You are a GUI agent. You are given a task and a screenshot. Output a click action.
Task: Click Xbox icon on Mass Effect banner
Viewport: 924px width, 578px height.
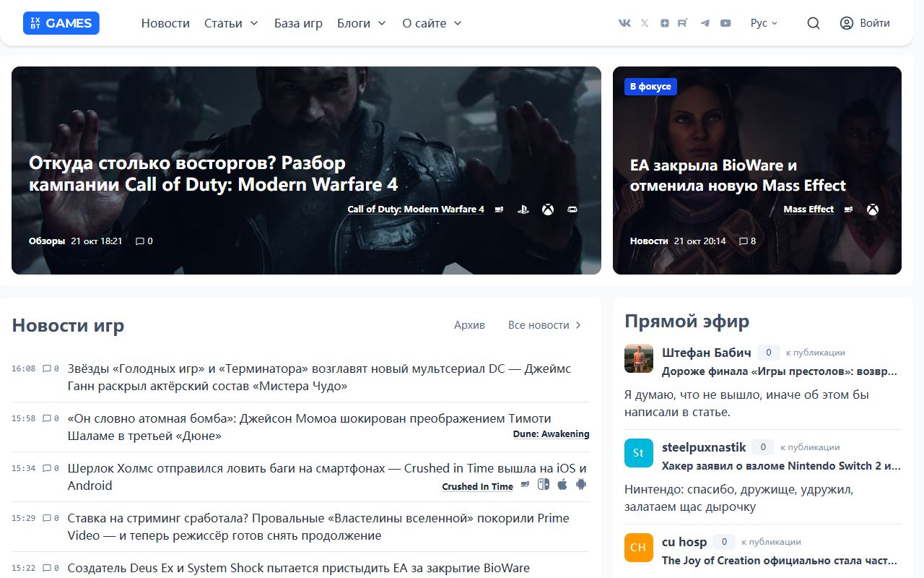click(x=873, y=210)
